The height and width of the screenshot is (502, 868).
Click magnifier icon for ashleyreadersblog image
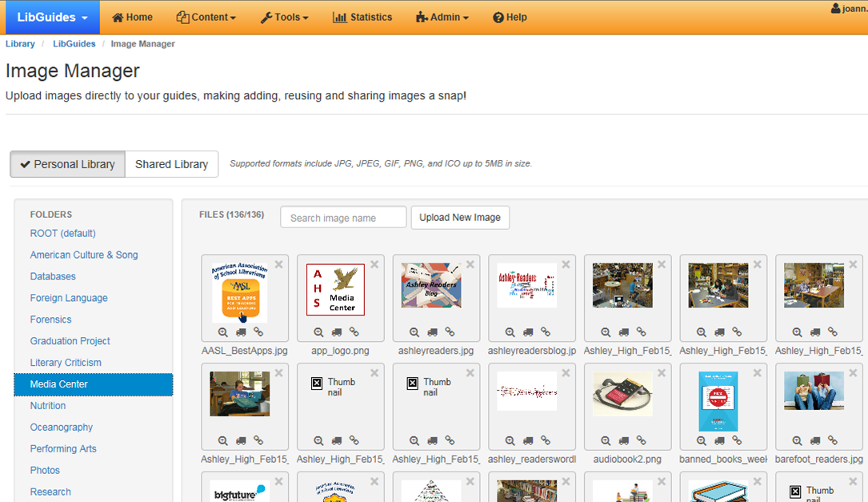[x=510, y=332]
